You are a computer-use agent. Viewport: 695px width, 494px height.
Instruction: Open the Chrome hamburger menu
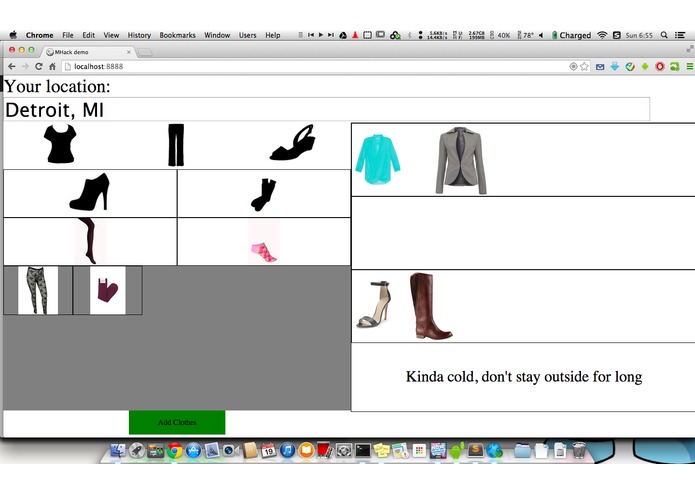[690, 66]
